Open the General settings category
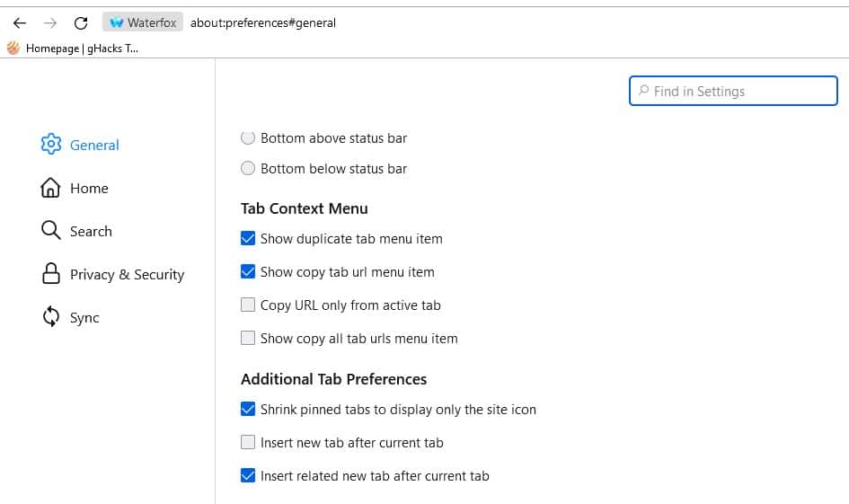849x504 pixels. tap(80, 145)
